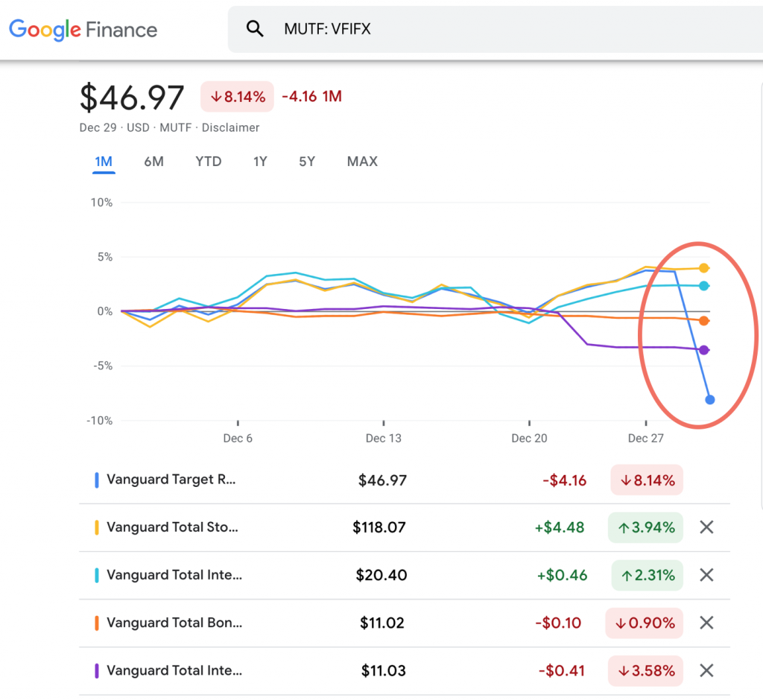Click the 2.31% gain badge
This screenshot has height=700, width=763.
click(648, 576)
